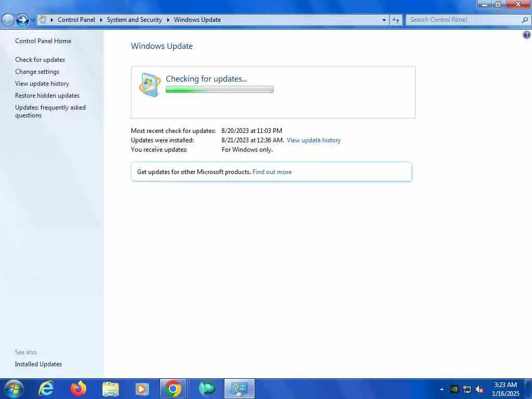This screenshot has width=532, height=399.
Task: Select the Windows Update breadcrumb
Action: [197, 20]
